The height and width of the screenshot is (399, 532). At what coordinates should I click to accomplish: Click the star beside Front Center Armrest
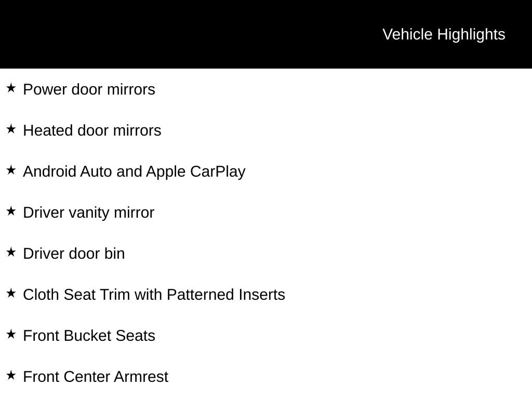point(11,375)
